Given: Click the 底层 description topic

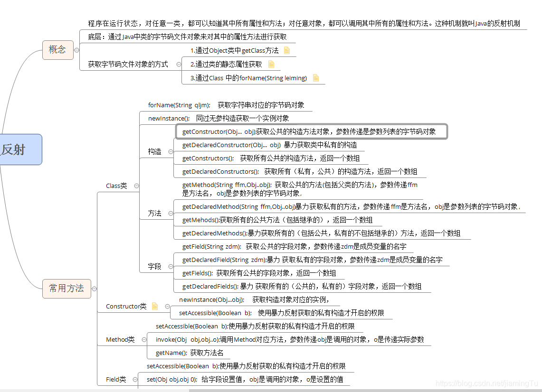Looking at the screenshot, I should 187,37.
